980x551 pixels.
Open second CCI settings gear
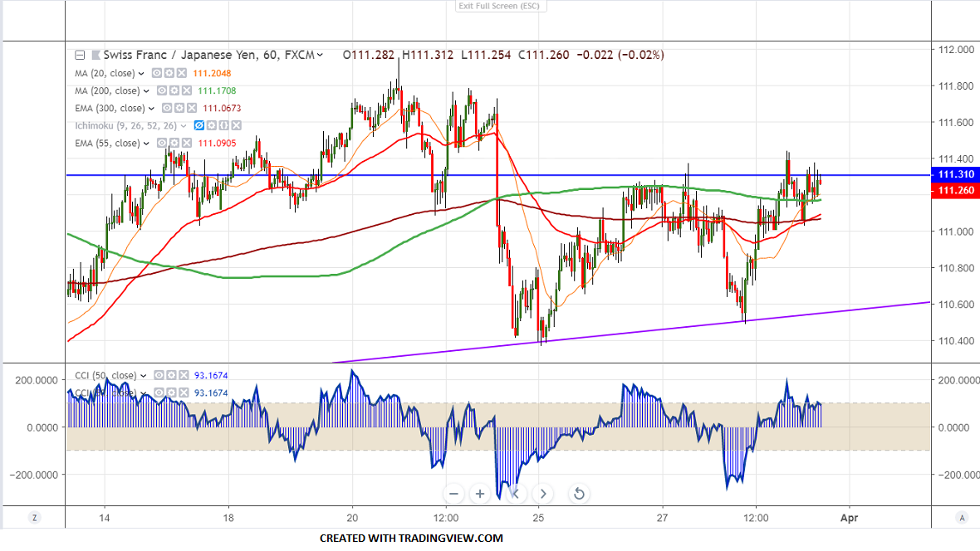click(x=171, y=393)
